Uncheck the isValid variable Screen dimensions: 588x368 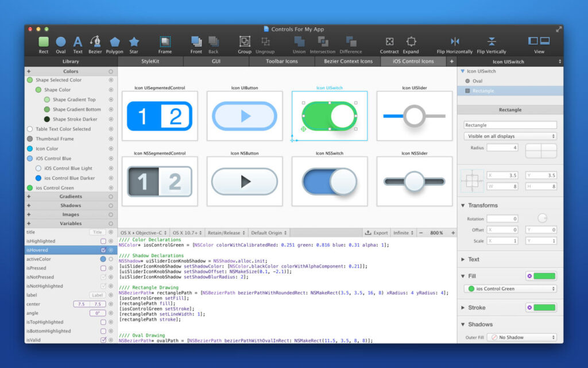103,339
